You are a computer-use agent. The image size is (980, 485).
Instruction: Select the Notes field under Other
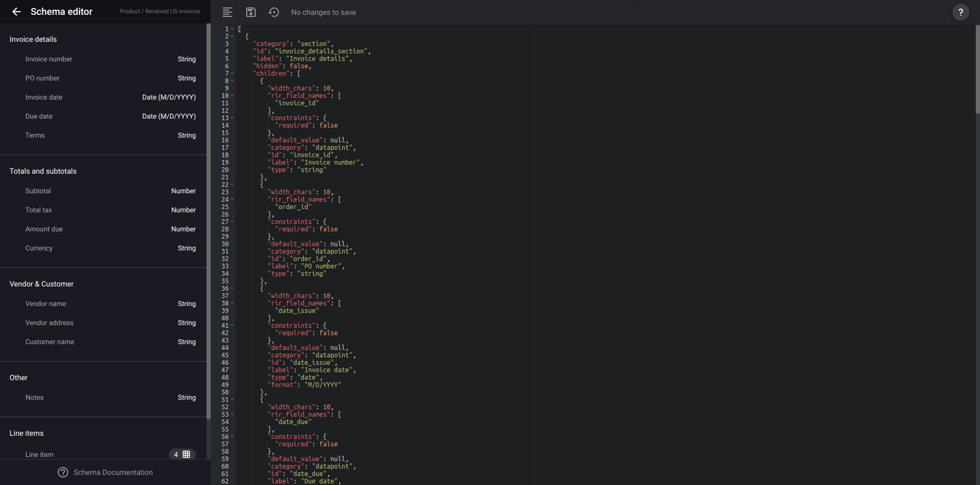pyautogui.click(x=34, y=398)
